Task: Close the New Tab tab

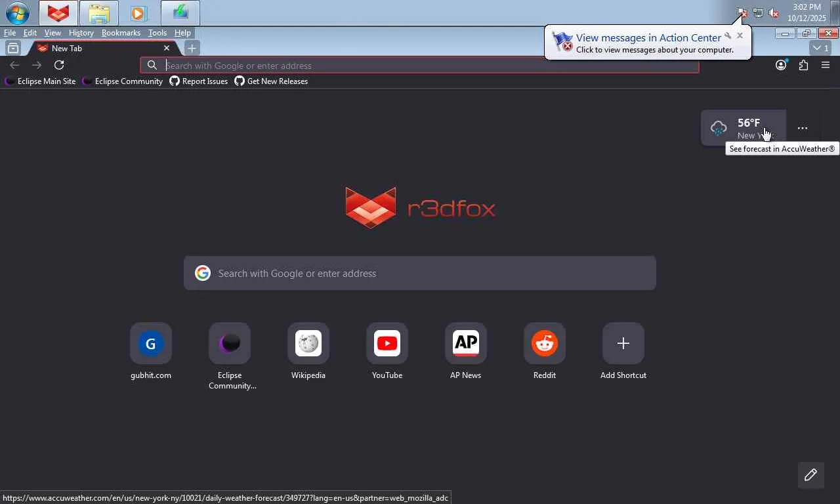Action: click(167, 48)
